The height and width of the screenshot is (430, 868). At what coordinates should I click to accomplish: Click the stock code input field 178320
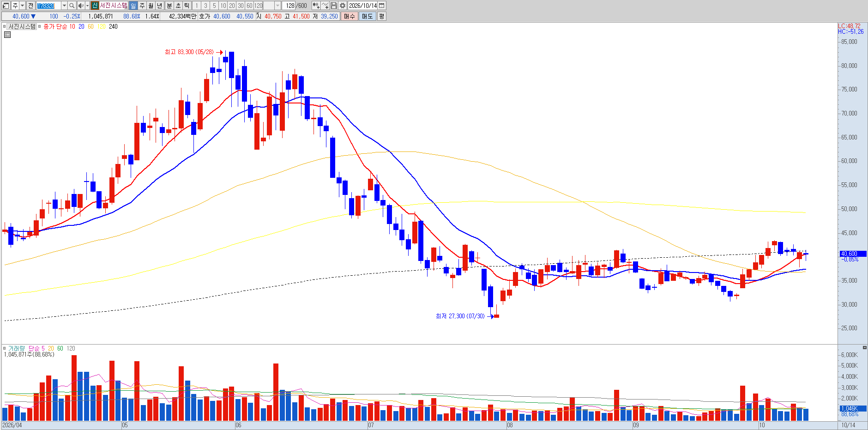[x=48, y=6]
